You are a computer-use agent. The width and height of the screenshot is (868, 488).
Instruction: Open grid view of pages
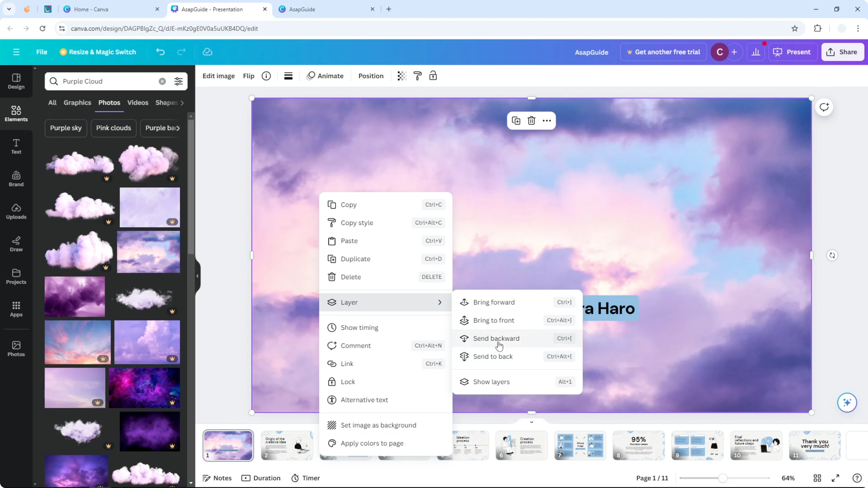click(x=817, y=478)
